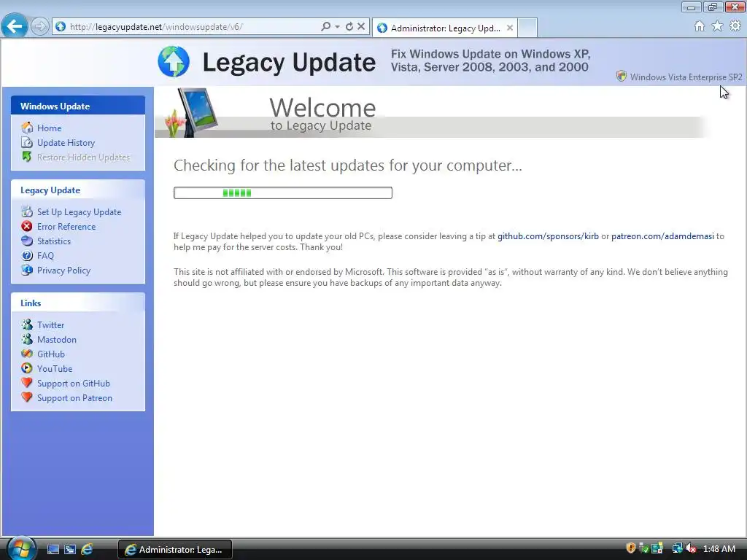The height and width of the screenshot is (560, 747).
Task: Click the Update History icon
Action: pyautogui.click(x=27, y=142)
